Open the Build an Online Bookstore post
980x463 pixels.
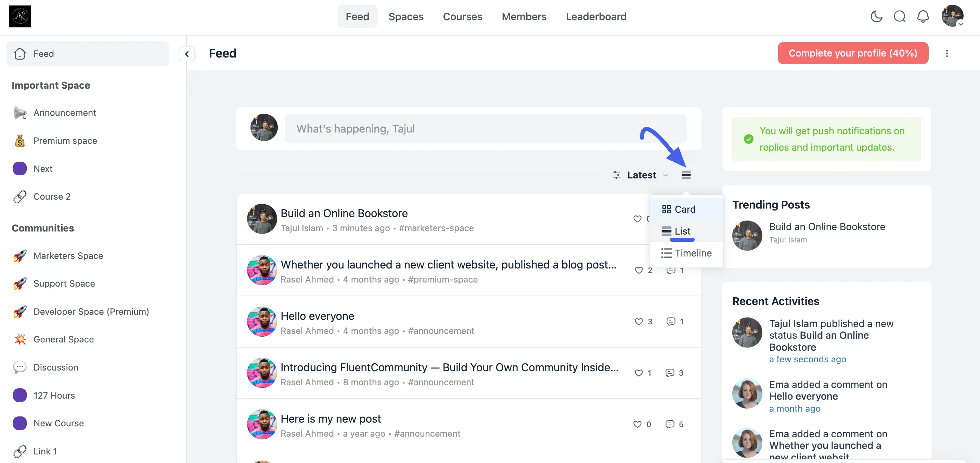pyautogui.click(x=344, y=213)
